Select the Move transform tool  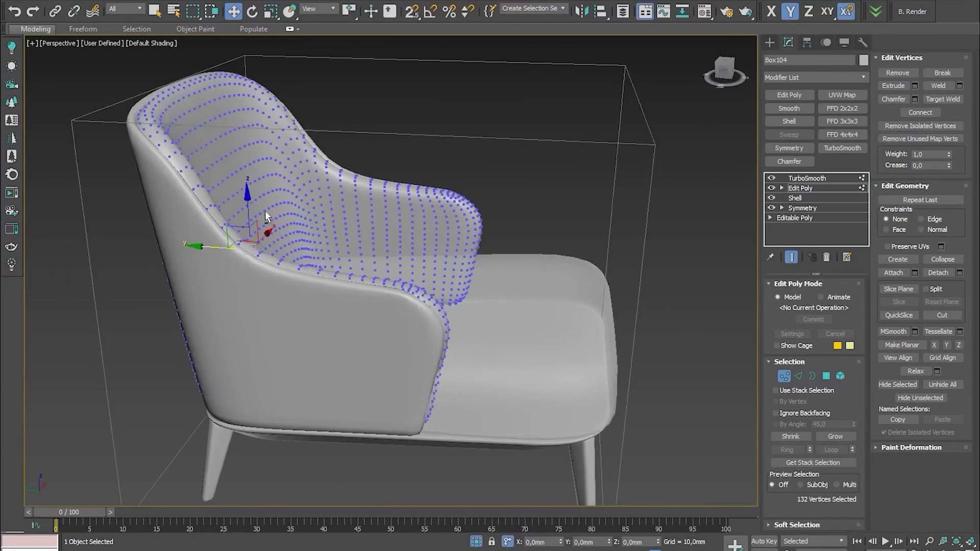pyautogui.click(x=233, y=11)
